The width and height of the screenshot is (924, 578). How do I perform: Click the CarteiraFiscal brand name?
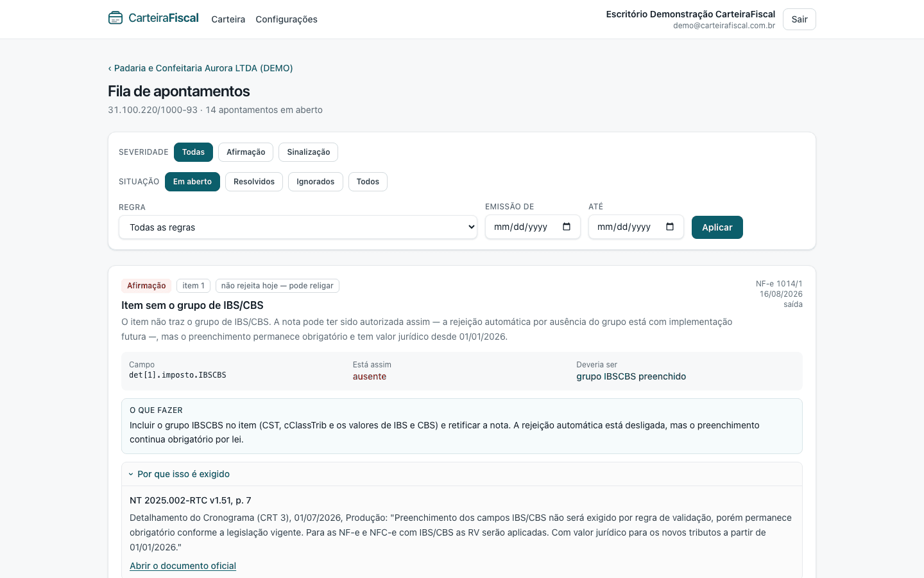[164, 18]
